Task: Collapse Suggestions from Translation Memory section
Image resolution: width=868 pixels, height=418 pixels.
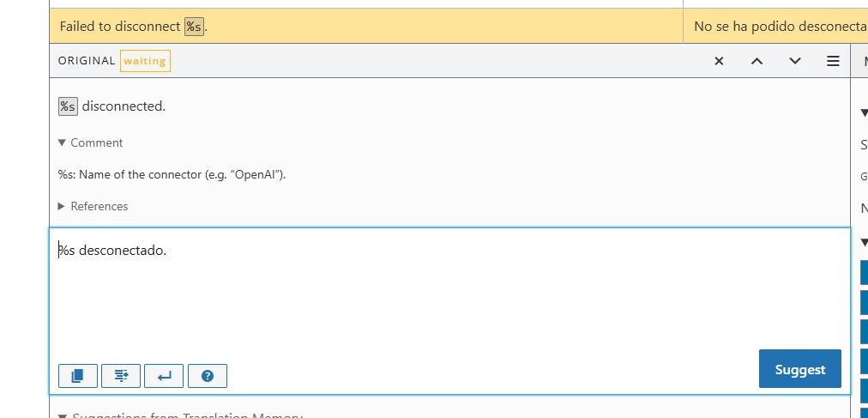Action: [180, 415]
